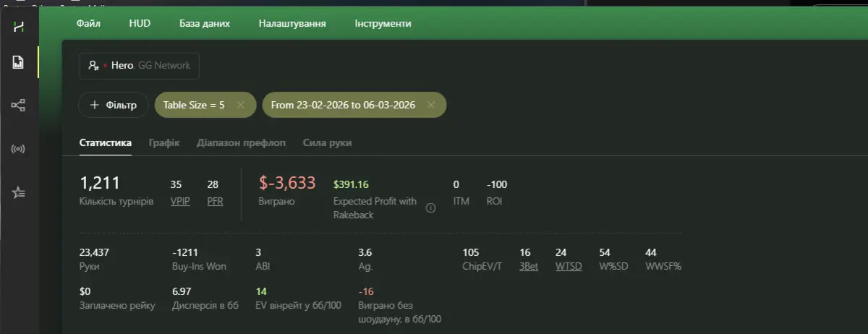Click the info icon near Expected Profit
Viewport: 868px width, 334px height.
pos(430,208)
